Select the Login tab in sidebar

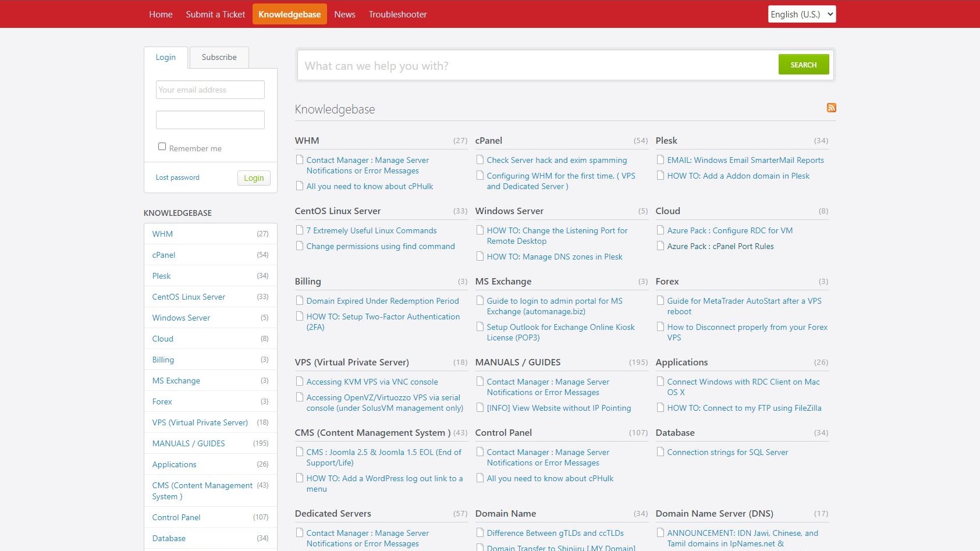[166, 57]
